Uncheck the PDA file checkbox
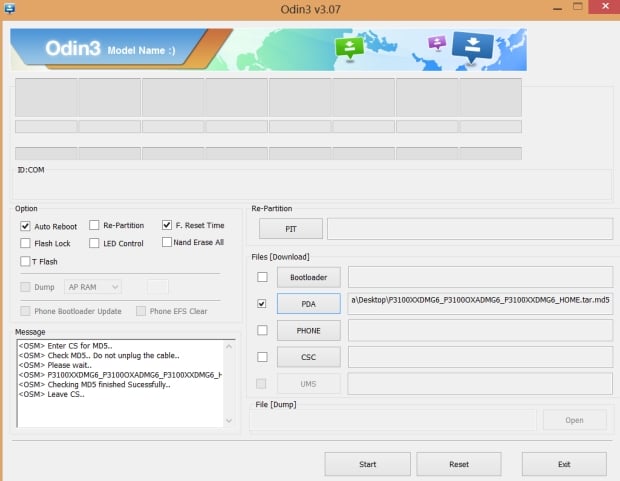The height and width of the screenshot is (481, 620). pyautogui.click(x=262, y=304)
